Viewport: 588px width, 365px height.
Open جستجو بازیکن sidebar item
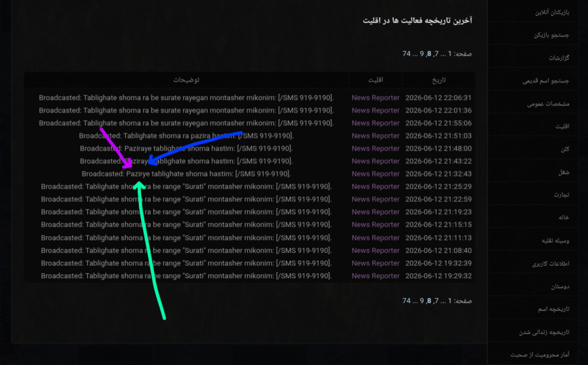click(x=551, y=35)
